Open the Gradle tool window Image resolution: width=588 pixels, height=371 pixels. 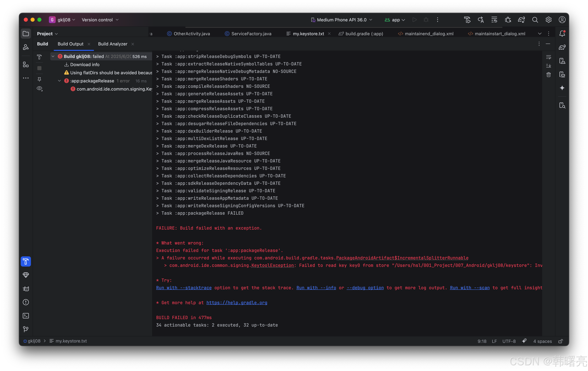click(562, 47)
